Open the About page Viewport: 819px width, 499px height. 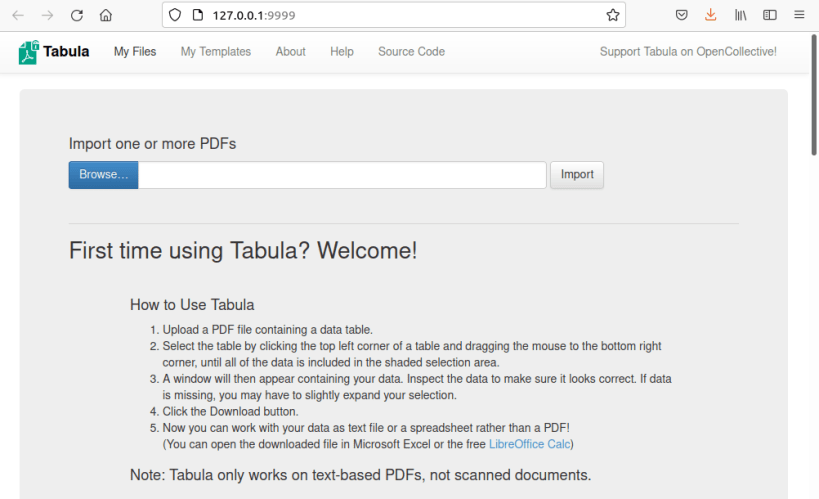[x=290, y=52]
